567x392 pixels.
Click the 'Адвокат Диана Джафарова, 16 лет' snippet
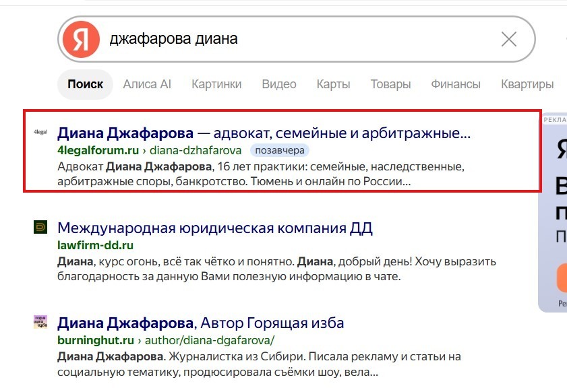261,174
